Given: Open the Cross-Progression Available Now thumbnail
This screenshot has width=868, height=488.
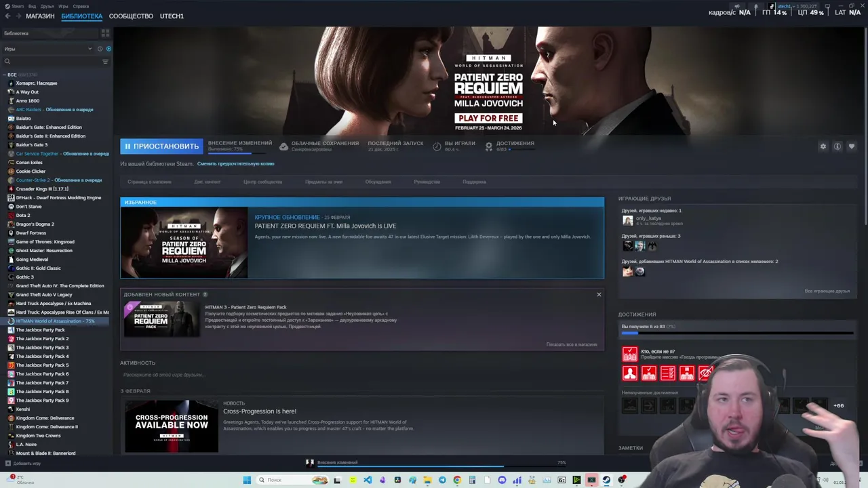Looking at the screenshot, I should (x=172, y=426).
